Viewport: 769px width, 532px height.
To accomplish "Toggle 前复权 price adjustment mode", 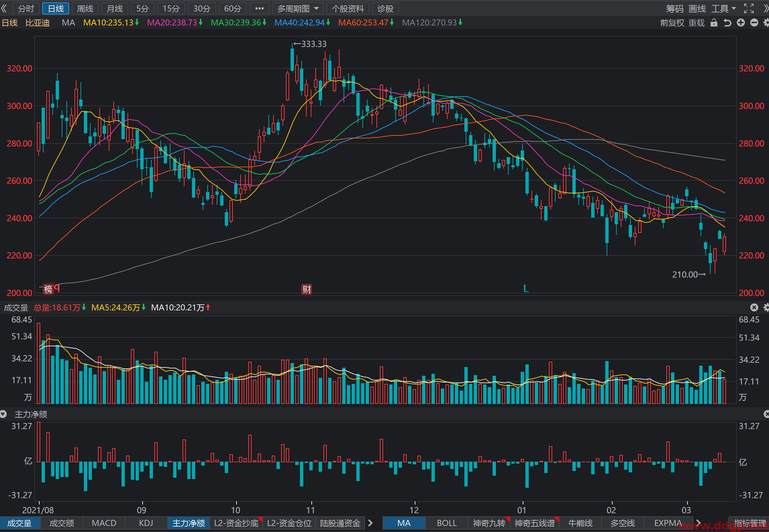I will click(x=672, y=23).
